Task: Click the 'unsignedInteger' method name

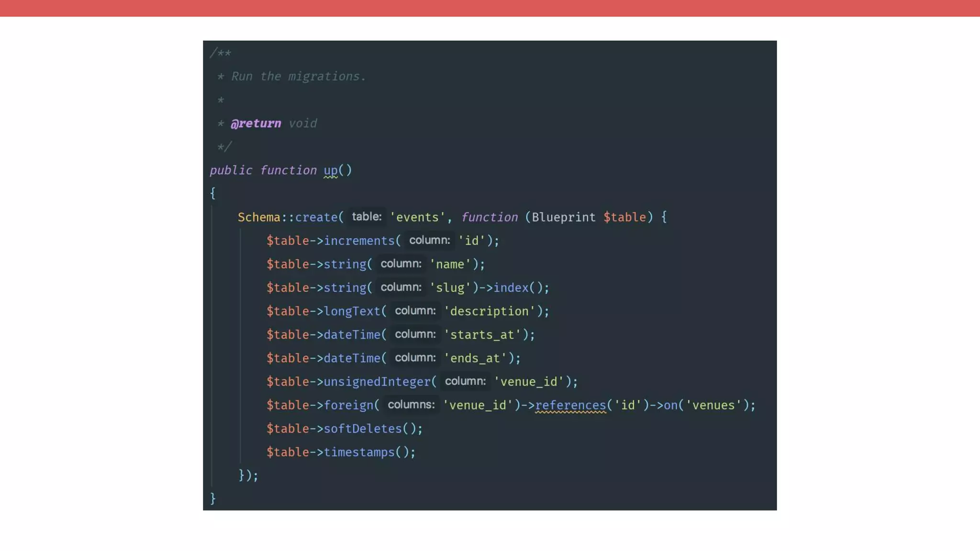Action: click(x=377, y=382)
